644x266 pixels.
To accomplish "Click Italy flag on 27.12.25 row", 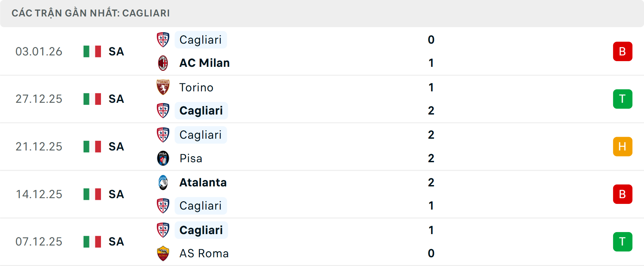I will tap(92, 99).
